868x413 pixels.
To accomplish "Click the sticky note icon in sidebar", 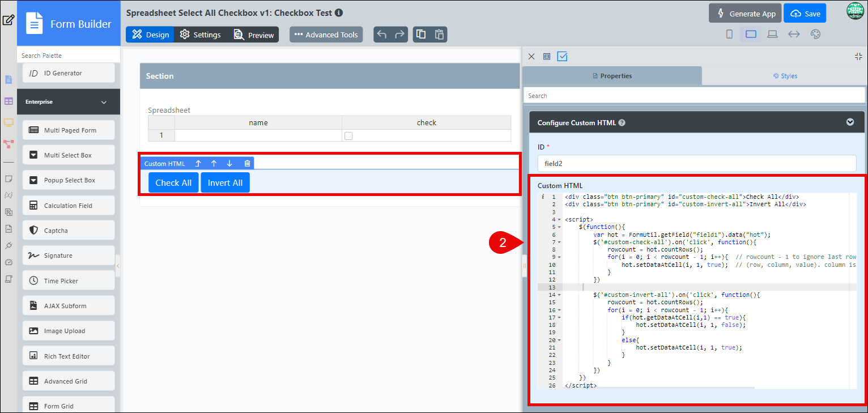I will tap(8, 178).
